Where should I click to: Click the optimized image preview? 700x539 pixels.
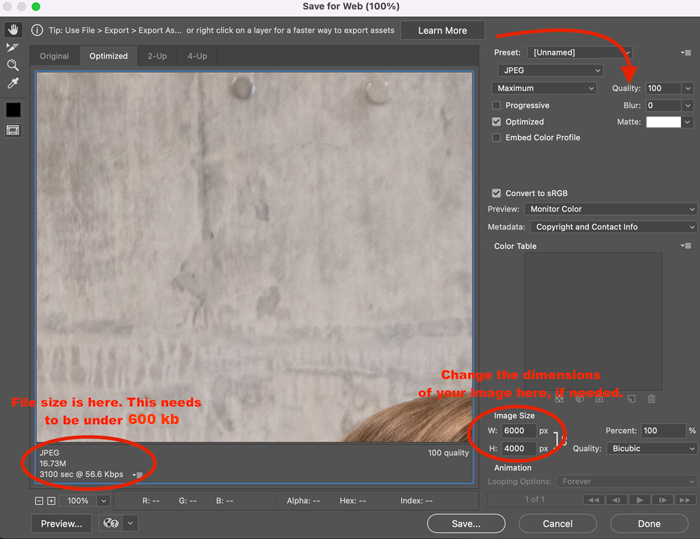click(254, 257)
